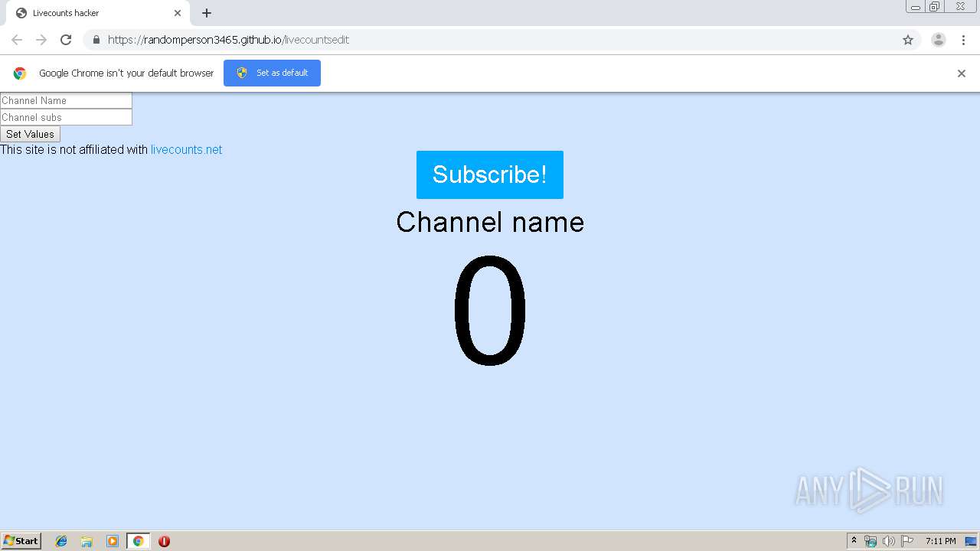Image resolution: width=980 pixels, height=551 pixels.
Task: Open the red Opera taskbar icon
Action: click(x=164, y=541)
